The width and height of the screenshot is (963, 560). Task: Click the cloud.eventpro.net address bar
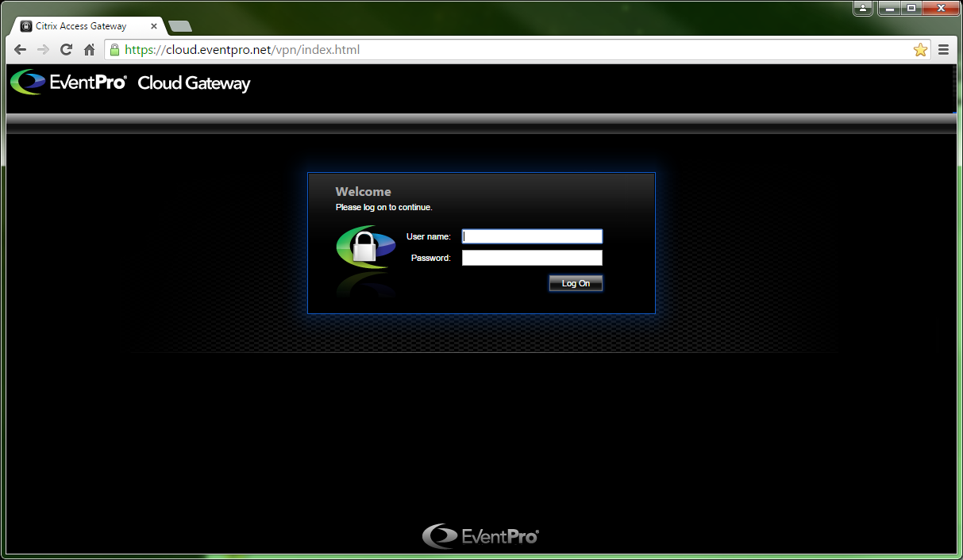coord(516,50)
